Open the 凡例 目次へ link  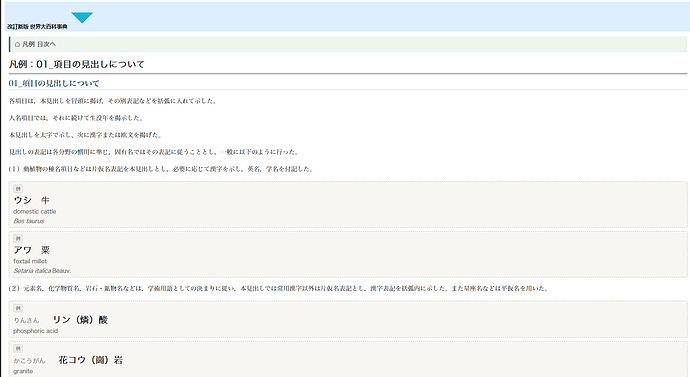39,44
